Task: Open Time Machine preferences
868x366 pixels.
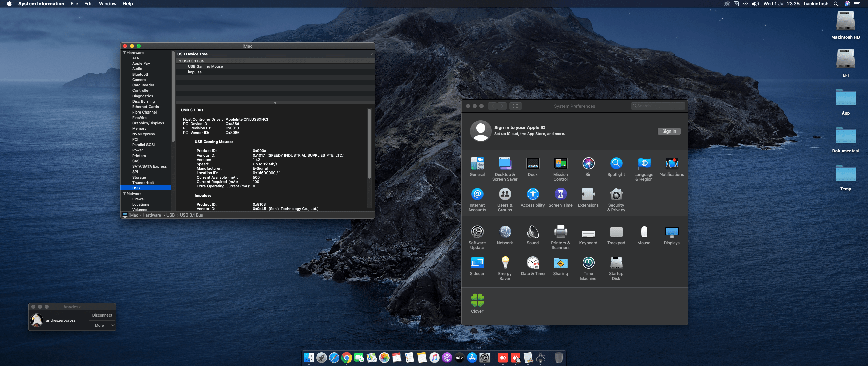Action: (588, 263)
